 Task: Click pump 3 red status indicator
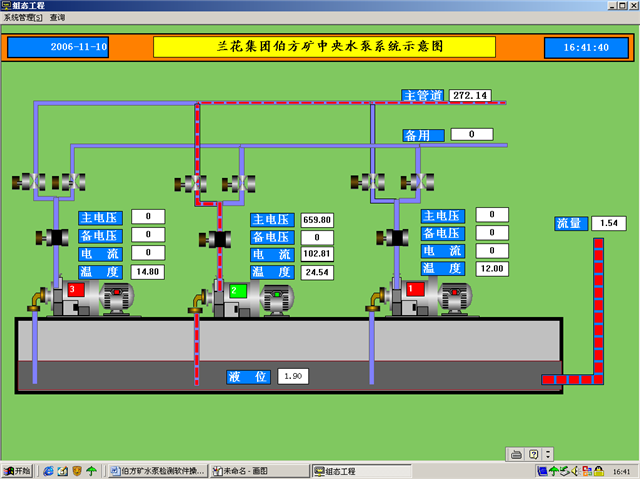(x=76, y=290)
